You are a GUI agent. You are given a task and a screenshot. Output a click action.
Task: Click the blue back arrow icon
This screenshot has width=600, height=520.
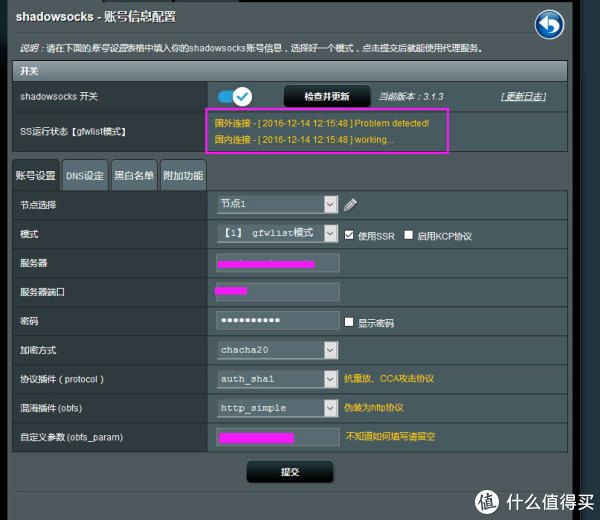[549, 25]
